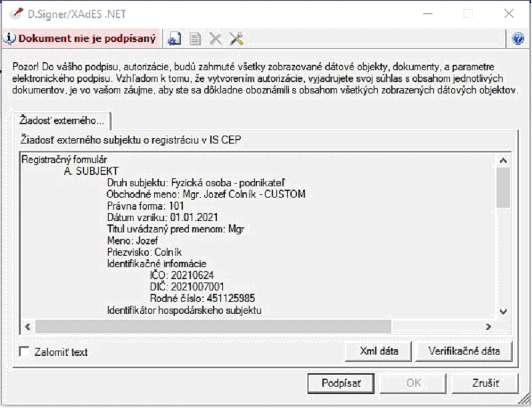The width and height of the screenshot is (532, 408).
Task: Click the 'Podpísať' button
Action: pyautogui.click(x=341, y=383)
